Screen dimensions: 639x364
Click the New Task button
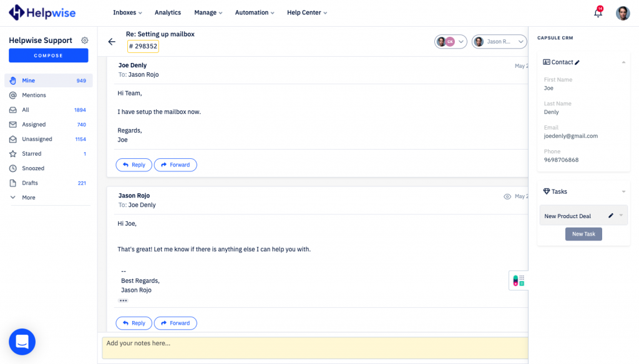pos(583,234)
